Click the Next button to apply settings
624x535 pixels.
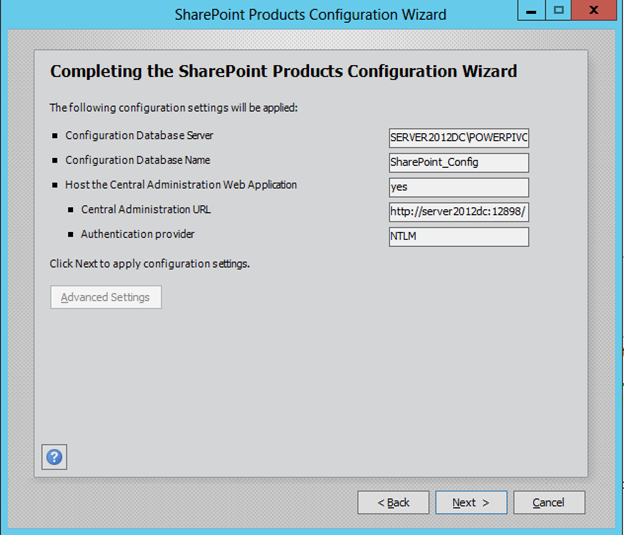(471, 502)
